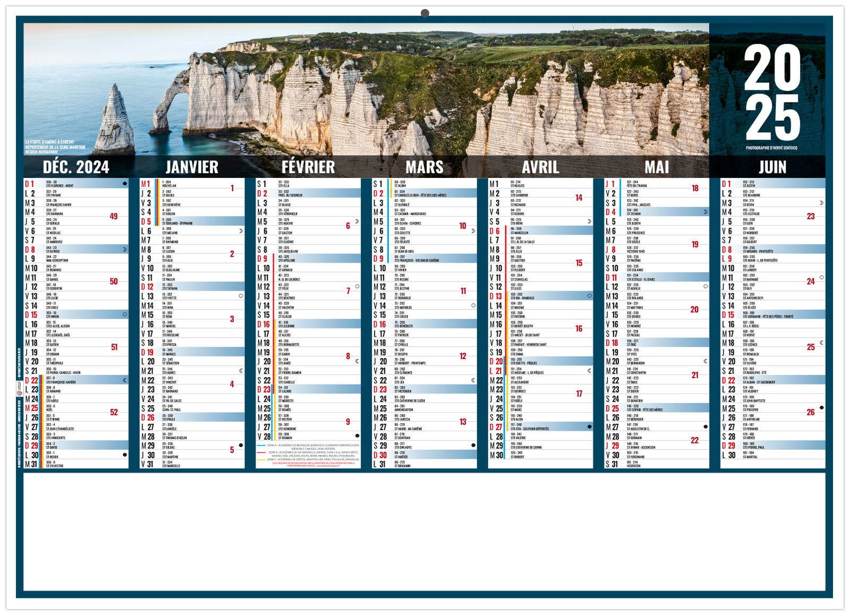Image resolution: width=850 pixels, height=616 pixels.
Task: Click the new moon icon on March 29
Action: (x=473, y=446)
